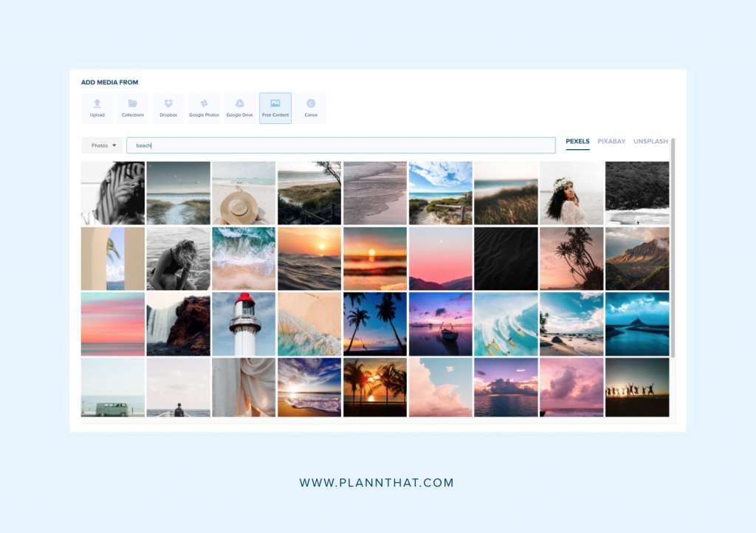Switch to the PIXABAY tab

[x=611, y=141]
